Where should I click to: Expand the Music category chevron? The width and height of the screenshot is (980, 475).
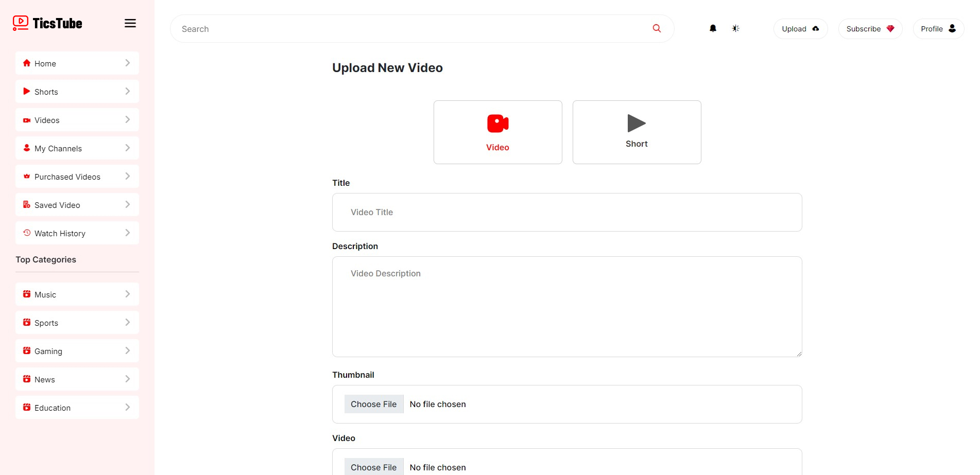pyautogui.click(x=127, y=294)
